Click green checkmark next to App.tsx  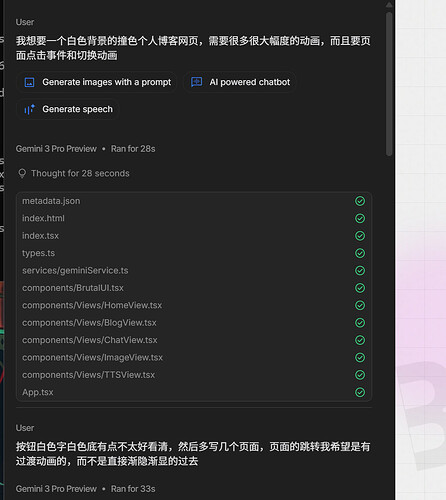[360, 392]
